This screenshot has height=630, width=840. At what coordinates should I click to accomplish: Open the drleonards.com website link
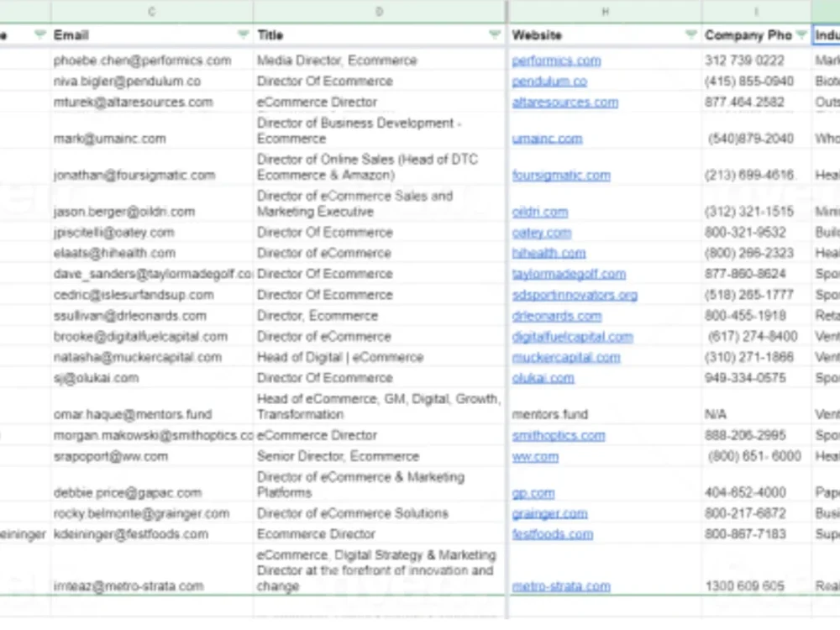tap(557, 316)
